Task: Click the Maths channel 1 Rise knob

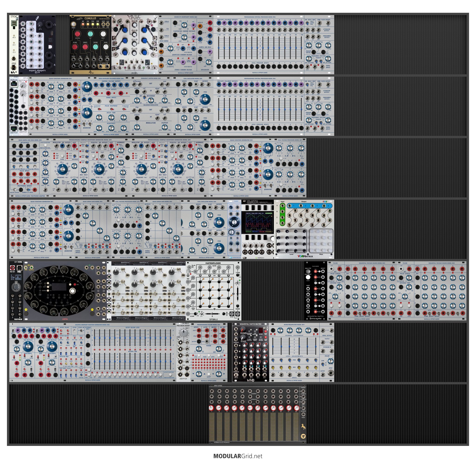Action: point(125,30)
